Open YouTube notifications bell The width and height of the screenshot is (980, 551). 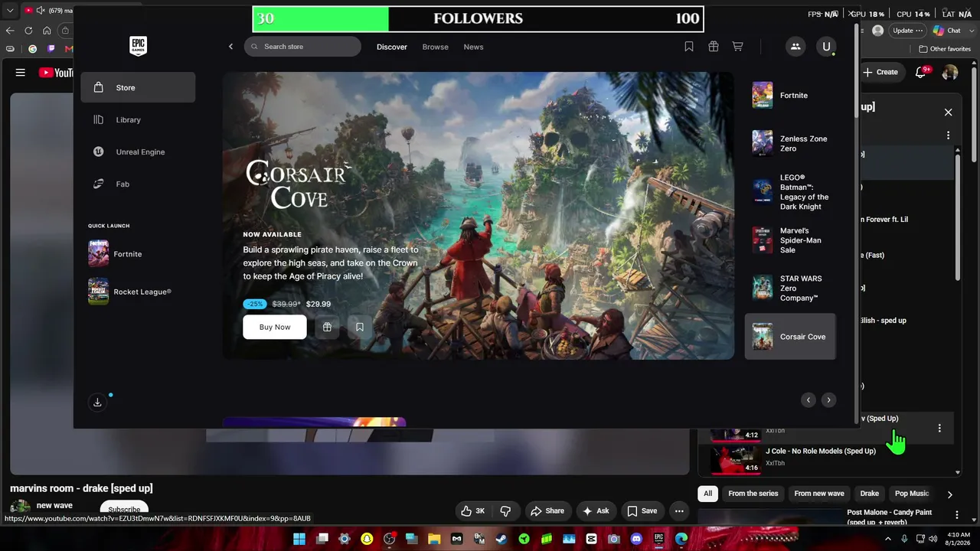pyautogui.click(x=921, y=72)
